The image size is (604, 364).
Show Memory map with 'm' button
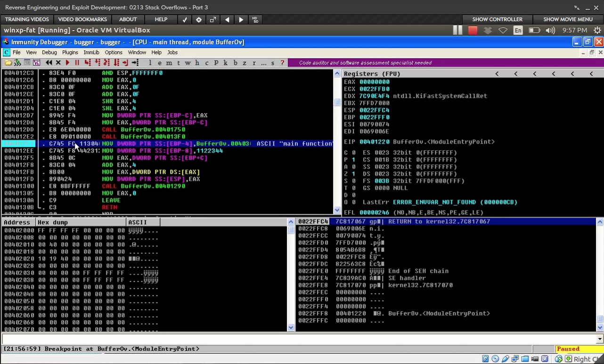coord(169,63)
